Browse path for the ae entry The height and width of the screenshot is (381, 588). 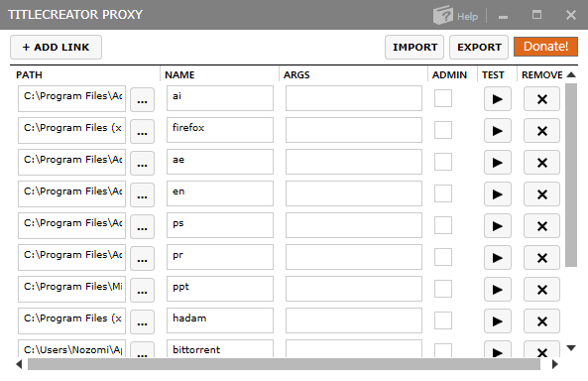point(142,164)
